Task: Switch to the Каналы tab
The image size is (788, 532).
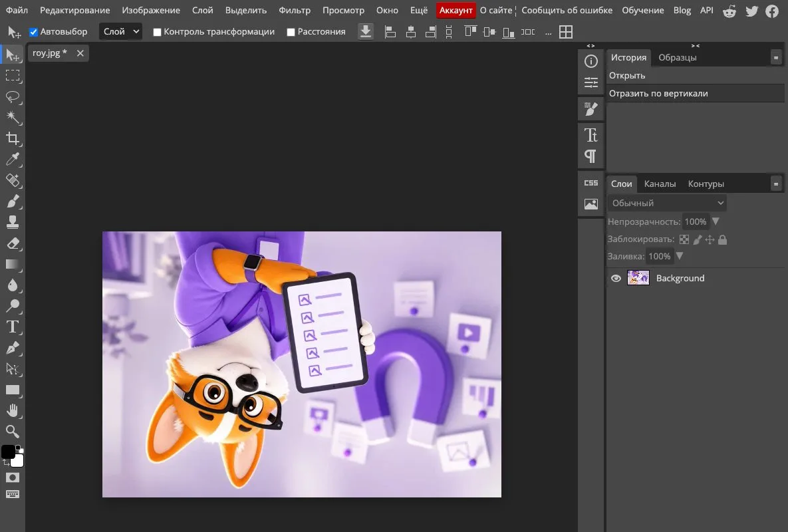Action: tap(660, 184)
